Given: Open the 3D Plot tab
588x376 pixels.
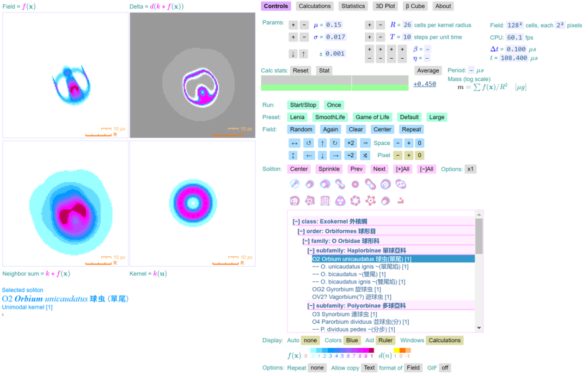Looking at the screenshot, I should (385, 7).
